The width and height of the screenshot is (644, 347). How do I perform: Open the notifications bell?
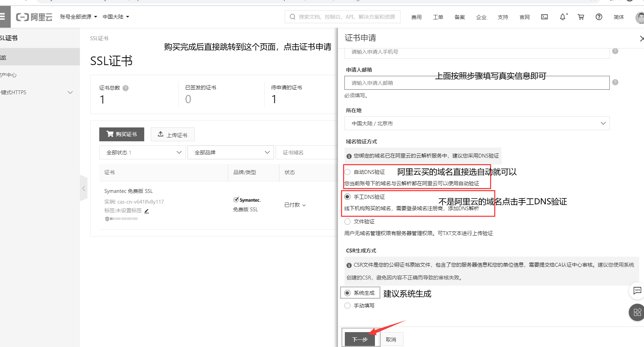click(563, 17)
